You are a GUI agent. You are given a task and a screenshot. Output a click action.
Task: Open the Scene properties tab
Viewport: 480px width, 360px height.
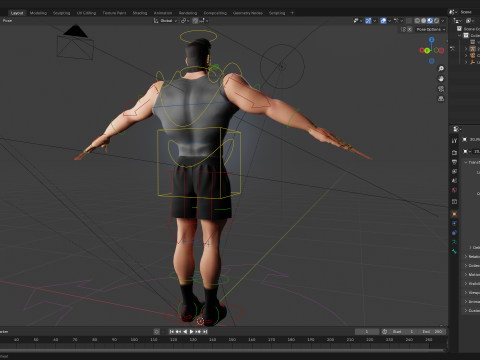tap(454, 181)
